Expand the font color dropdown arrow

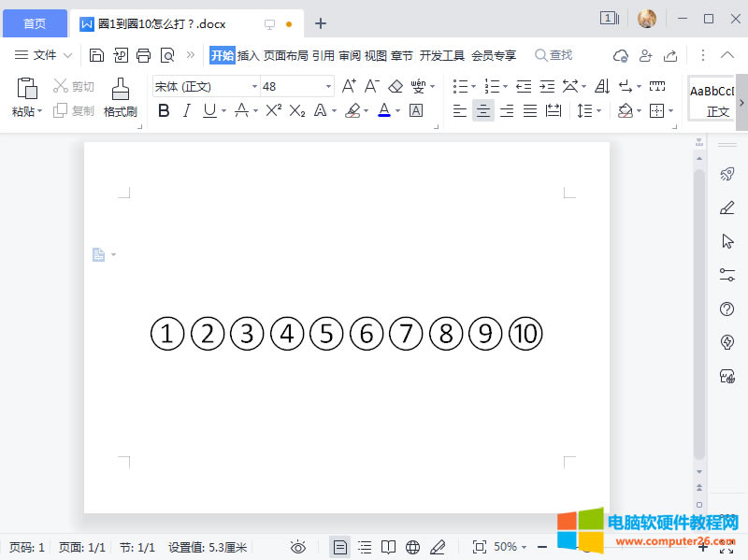pyautogui.click(x=396, y=110)
